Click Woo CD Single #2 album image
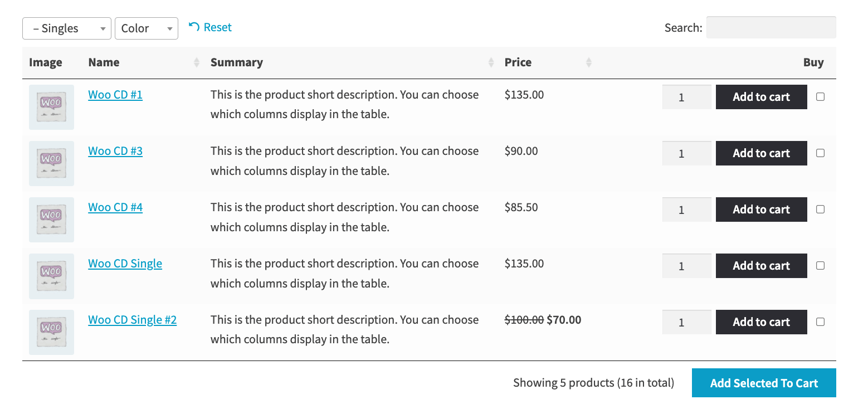The width and height of the screenshot is (868, 414). pos(51,332)
